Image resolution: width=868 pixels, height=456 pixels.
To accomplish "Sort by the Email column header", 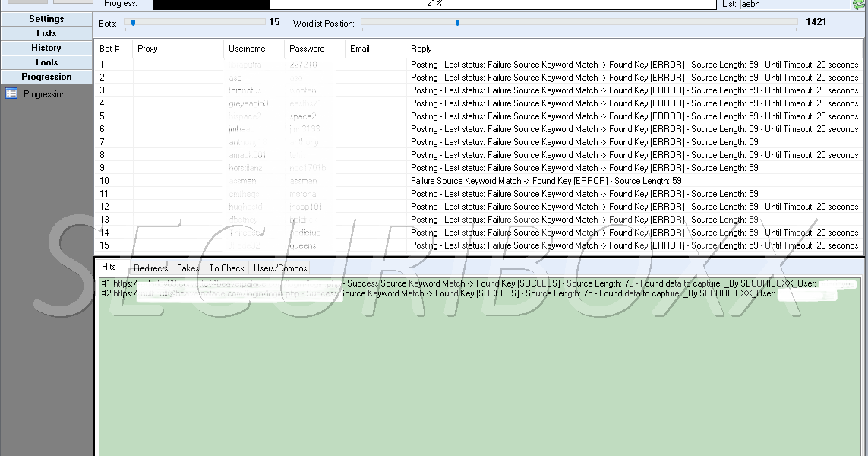I will [376, 49].
